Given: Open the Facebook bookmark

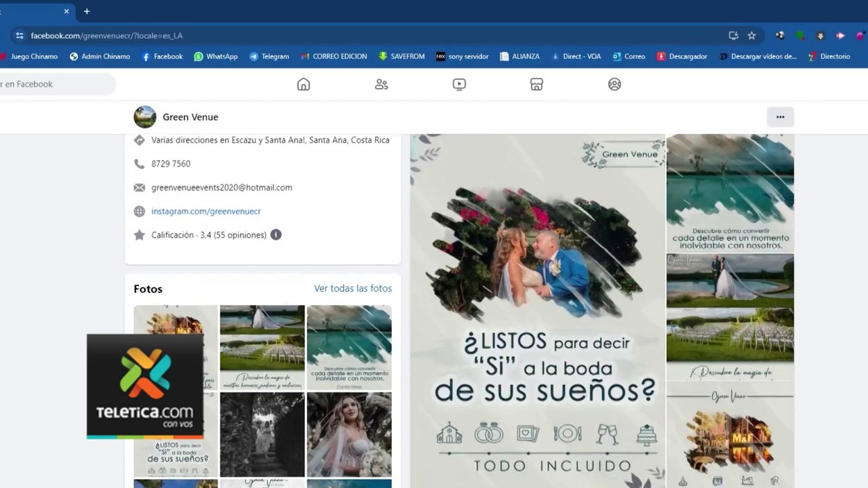Looking at the screenshot, I should point(162,57).
